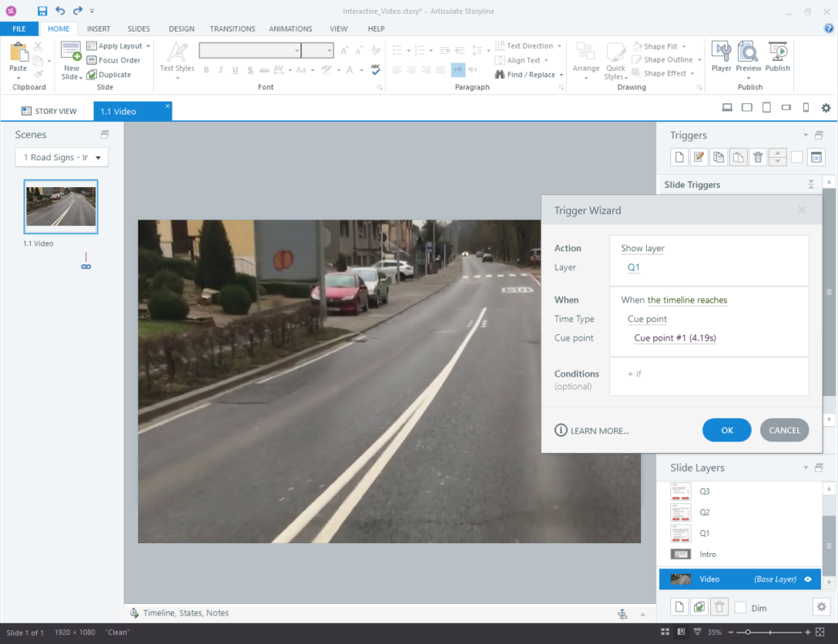The width and height of the screenshot is (838, 644).
Task: Copy the selected trigger
Action: click(718, 157)
